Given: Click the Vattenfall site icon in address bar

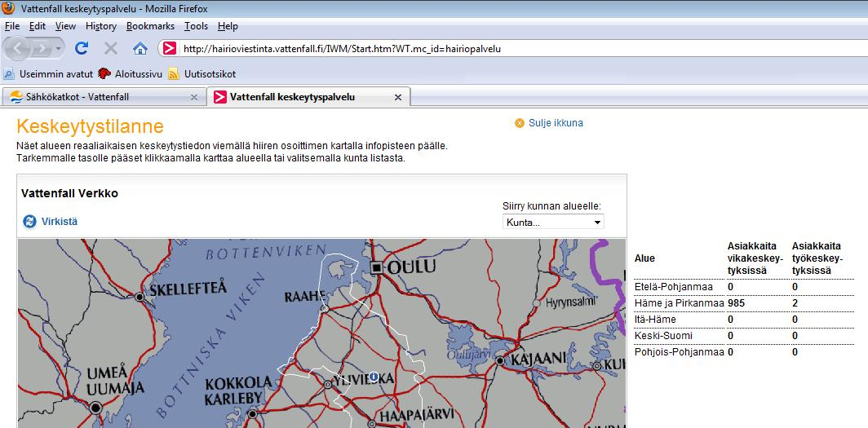Looking at the screenshot, I should [x=170, y=49].
